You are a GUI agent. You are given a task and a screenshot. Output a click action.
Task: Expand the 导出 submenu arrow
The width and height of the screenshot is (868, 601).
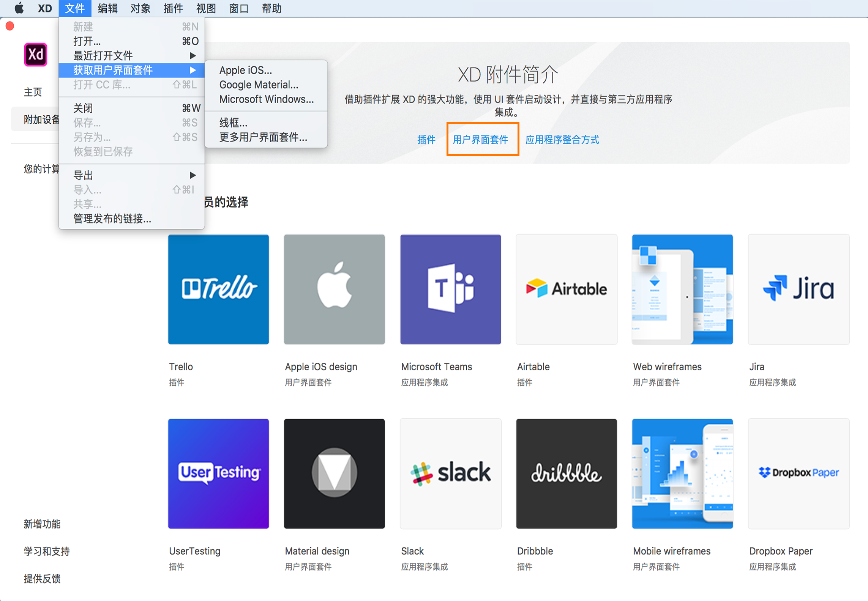click(193, 175)
